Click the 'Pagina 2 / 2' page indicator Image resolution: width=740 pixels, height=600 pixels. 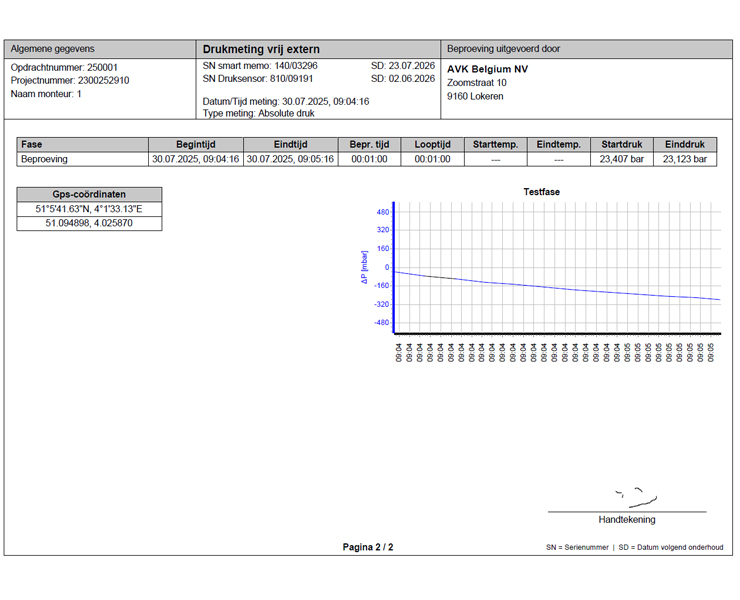[x=368, y=547]
